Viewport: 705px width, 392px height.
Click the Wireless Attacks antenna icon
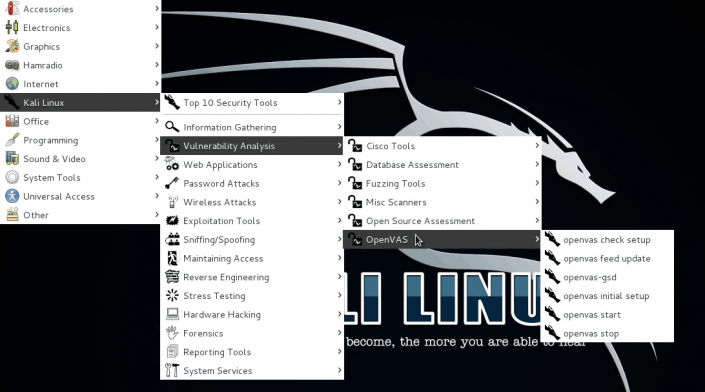[x=172, y=202]
